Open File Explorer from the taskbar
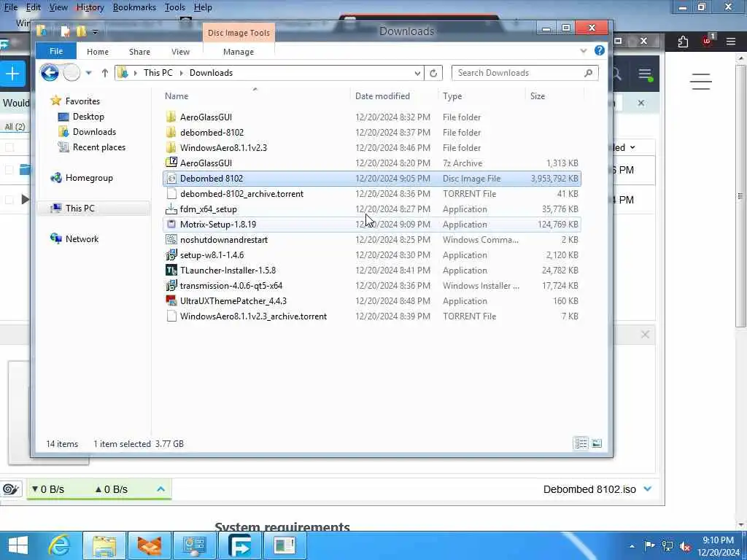Screen dimensions: 747x560 (x=104, y=545)
